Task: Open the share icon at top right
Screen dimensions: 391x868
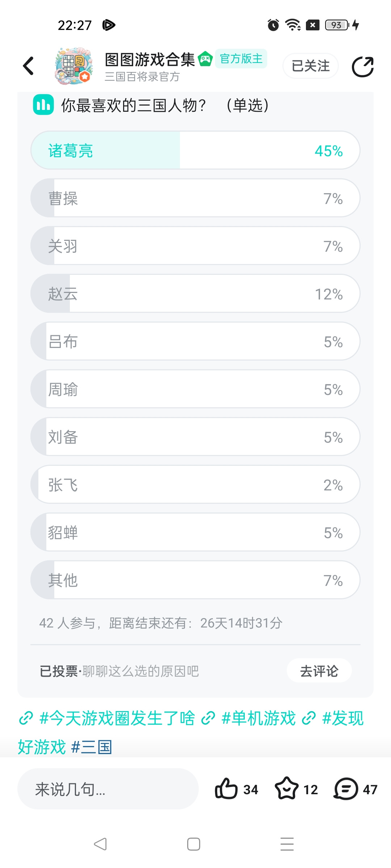Action: coord(363,67)
